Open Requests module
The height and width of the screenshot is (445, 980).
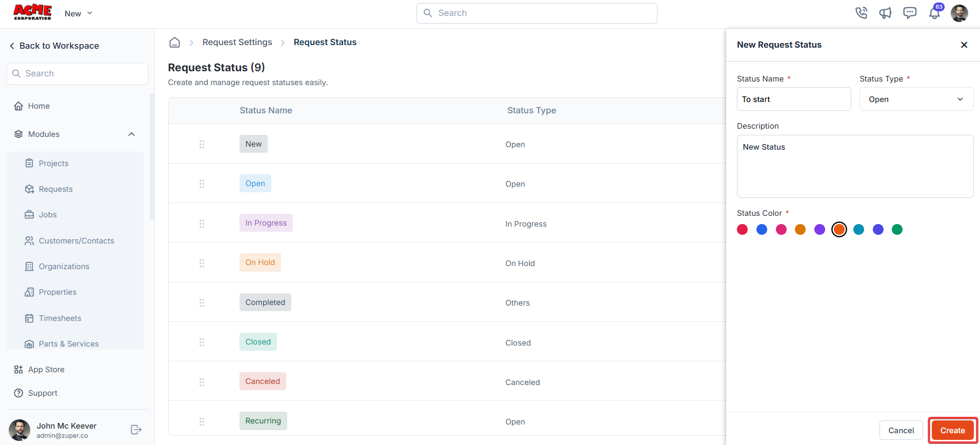click(49, 189)
